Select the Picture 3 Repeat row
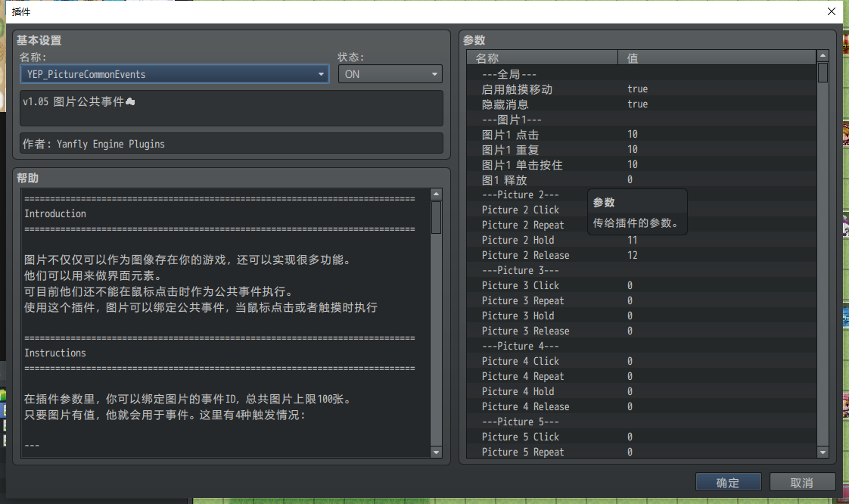The height and width of the screenshot is (504, 849). click(x=642, y=301)
